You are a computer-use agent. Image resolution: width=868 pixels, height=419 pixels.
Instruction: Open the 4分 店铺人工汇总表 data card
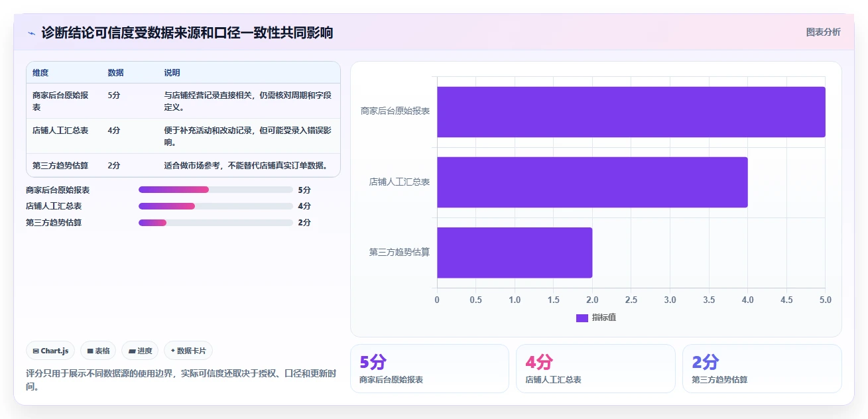coord(595,369)
